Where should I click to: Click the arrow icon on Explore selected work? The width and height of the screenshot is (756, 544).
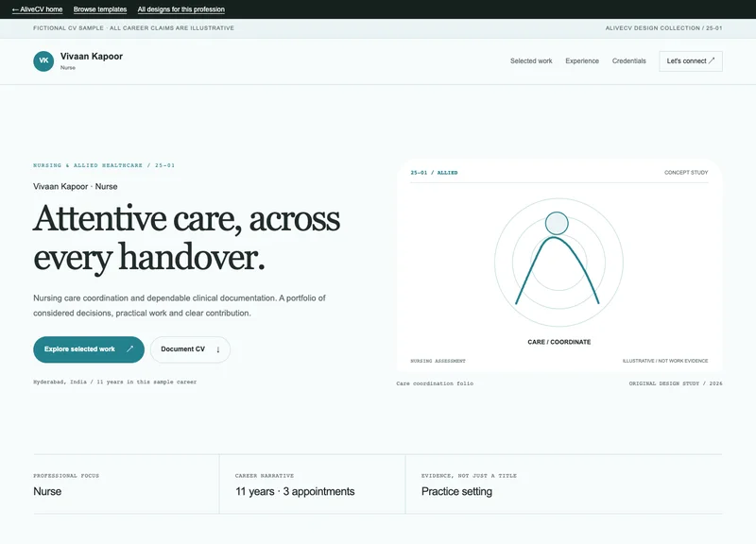pyautogui.click(x=129, y=348)
